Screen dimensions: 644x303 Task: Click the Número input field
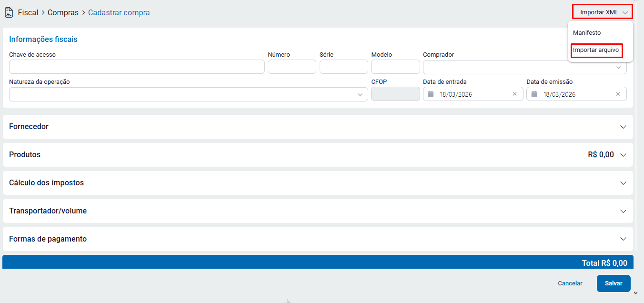(292, 67)
